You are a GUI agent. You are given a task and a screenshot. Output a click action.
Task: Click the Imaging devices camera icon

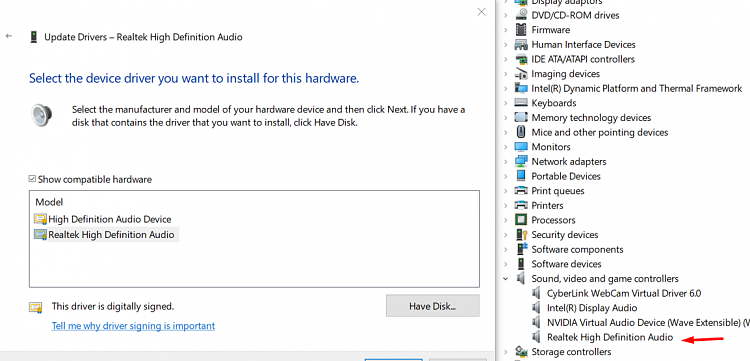[x=521, y=74]
